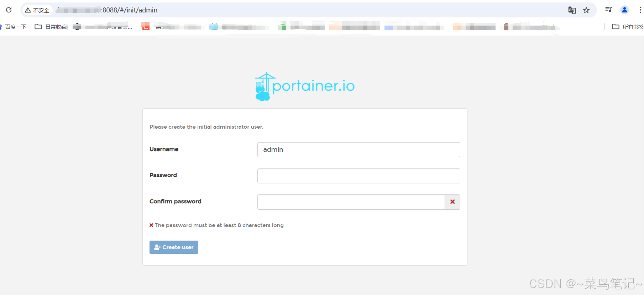Open the 百度一下 bookmark
Image resolution: width=644 pixels, height=295 pixels.
(x=14, y=27)
